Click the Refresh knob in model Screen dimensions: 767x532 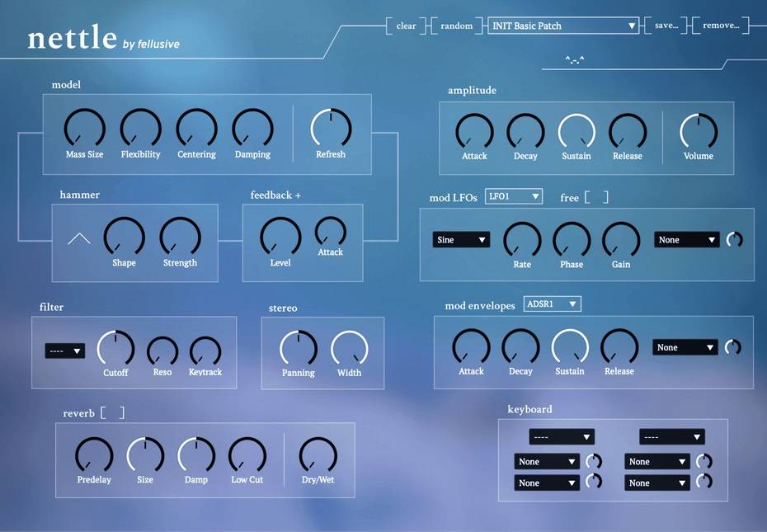tap(331, 129)
